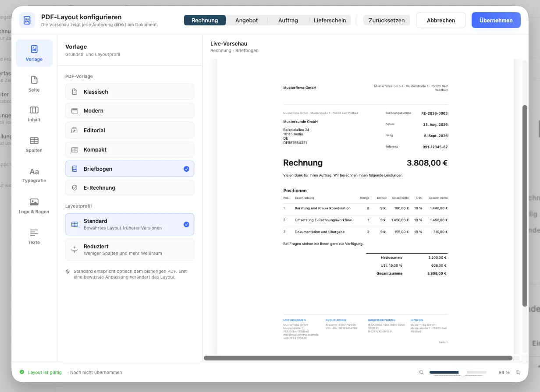Select the Briefbogen checkmark indicator

(x=186, y=169)
